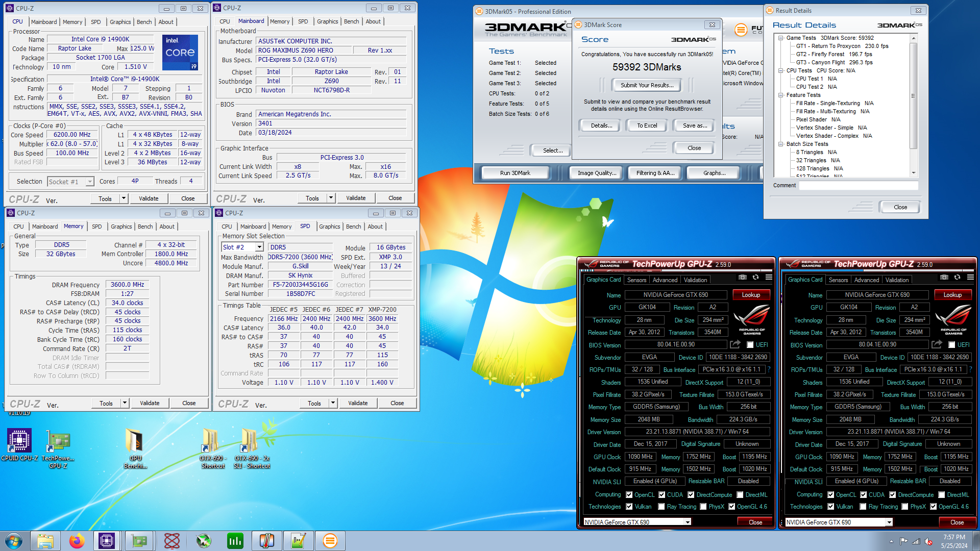This screenshot has height=551, width=980.
Task: Open the thermometer taskbar icon
Action: point(267,541)
